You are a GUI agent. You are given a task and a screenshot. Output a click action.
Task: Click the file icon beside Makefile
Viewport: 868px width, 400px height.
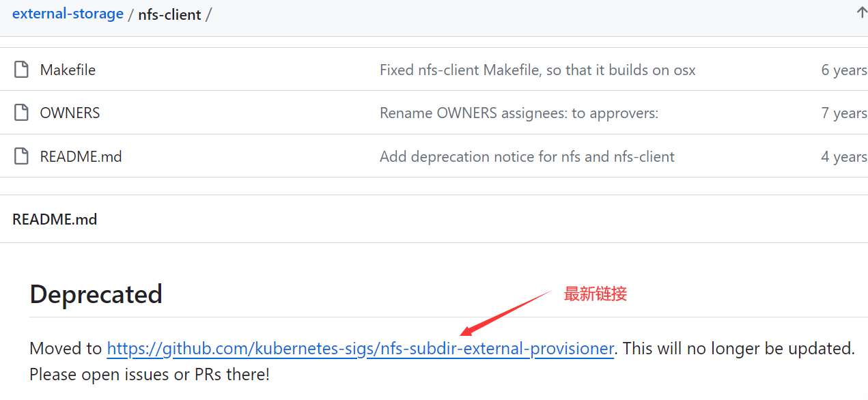pos(22,70)
